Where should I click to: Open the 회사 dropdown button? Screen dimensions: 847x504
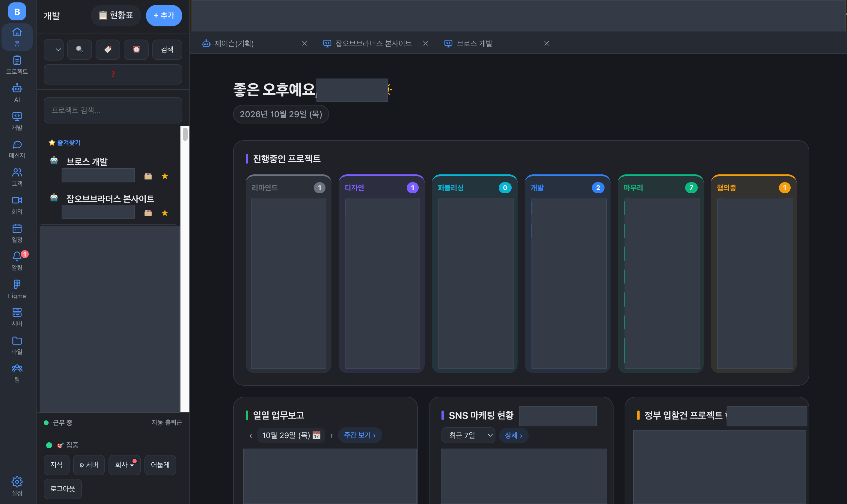coord(124,465)
